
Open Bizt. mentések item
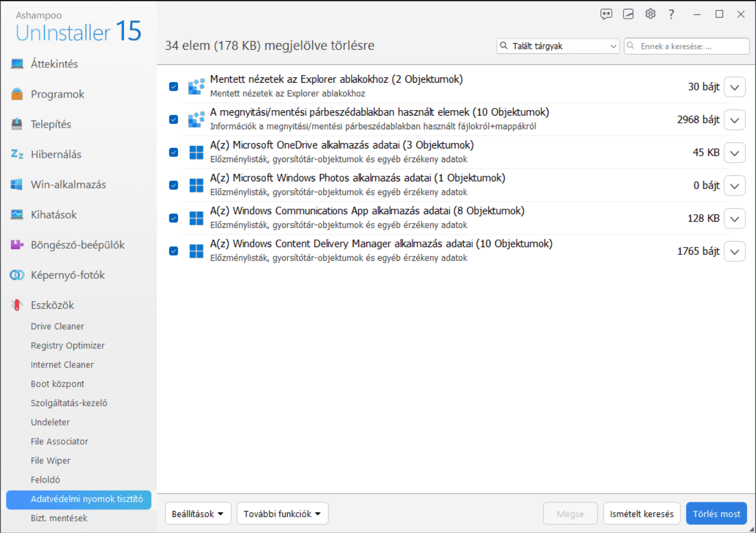click(59, 518)
